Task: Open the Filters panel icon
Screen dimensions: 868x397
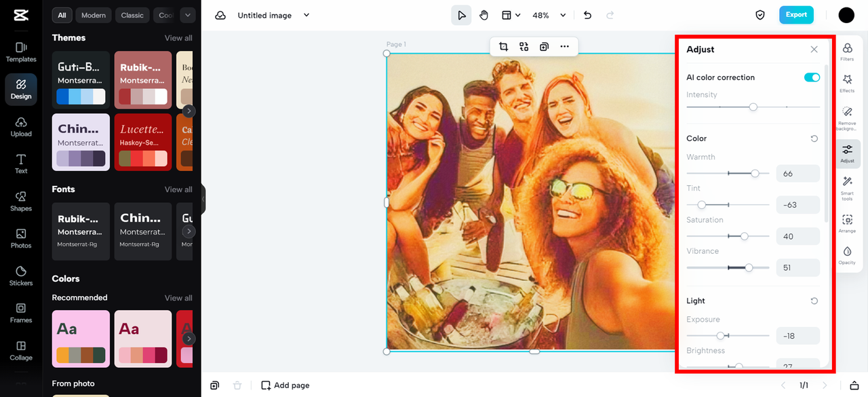Action: [x=847, y=51]
